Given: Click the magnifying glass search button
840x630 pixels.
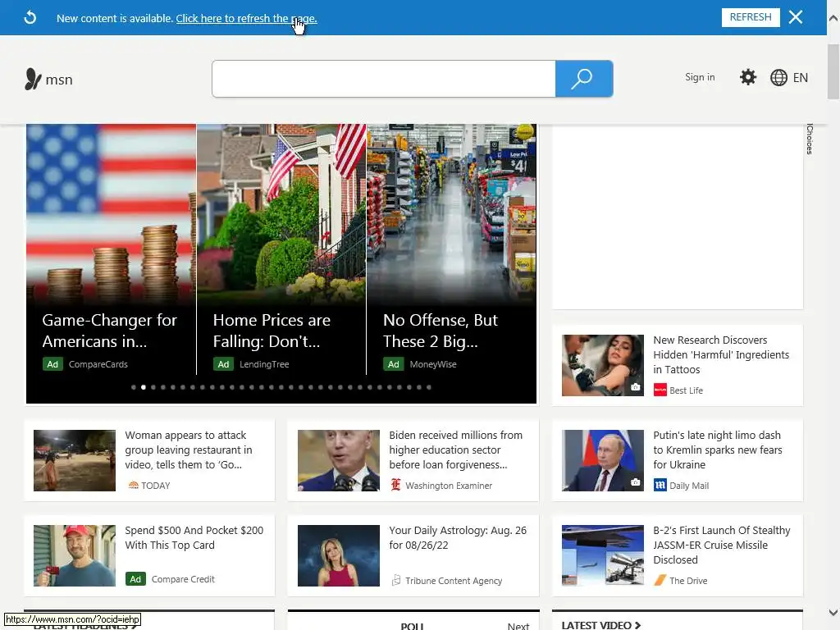Looking at the screenshot, I should pos(584,79).
